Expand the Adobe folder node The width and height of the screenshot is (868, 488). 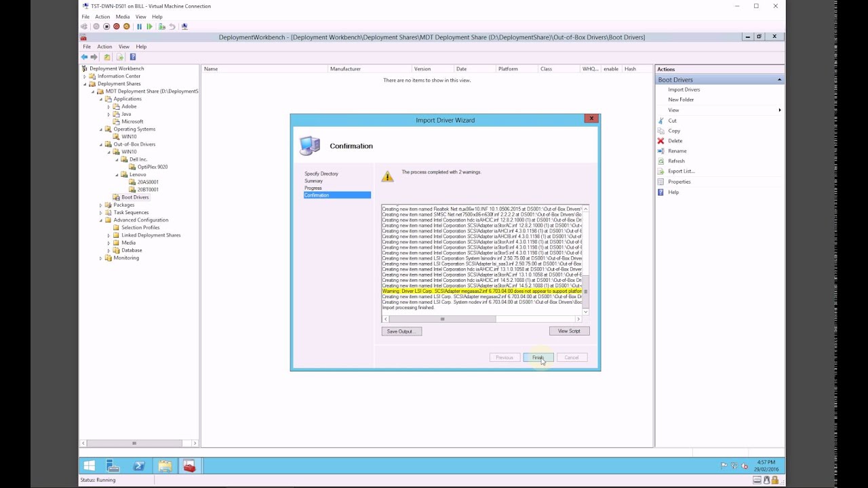tap(108, 106)
